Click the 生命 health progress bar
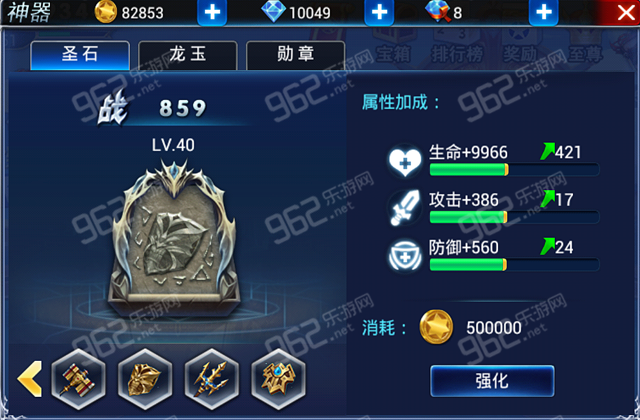Screen dimensions: 640x420 point(514,169)
